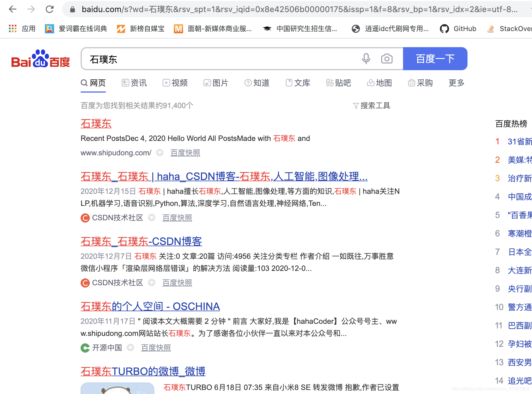Click inside the search input field
The width and height of the screenshot is (532, 394).
coord(202,59)
